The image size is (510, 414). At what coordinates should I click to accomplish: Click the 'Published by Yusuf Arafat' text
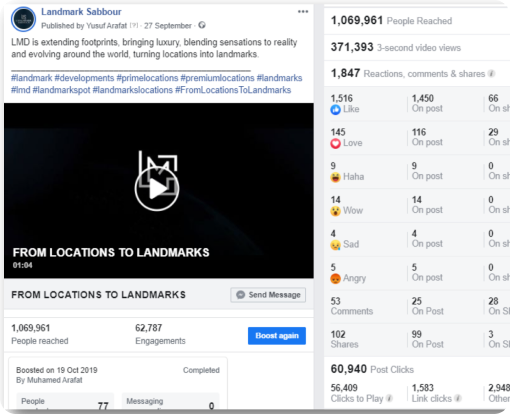coord(84,26)
